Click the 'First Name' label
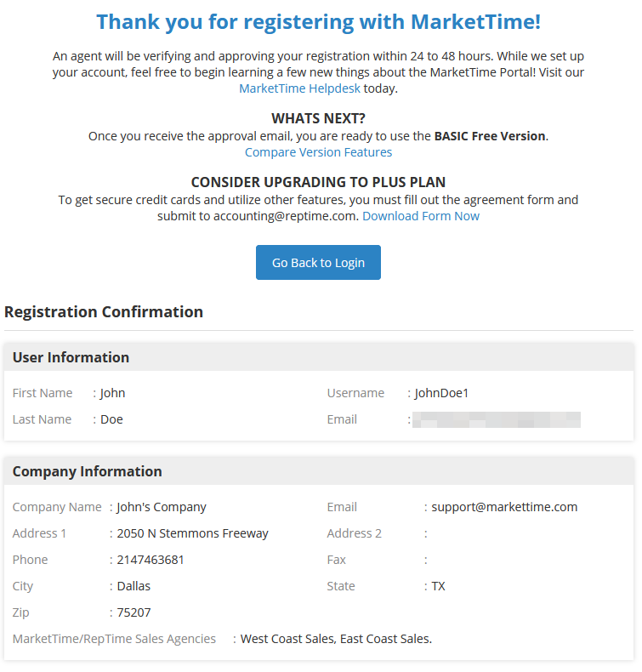Image resolution: width=642 pixels, height=672 pixels. coord(43,393)
